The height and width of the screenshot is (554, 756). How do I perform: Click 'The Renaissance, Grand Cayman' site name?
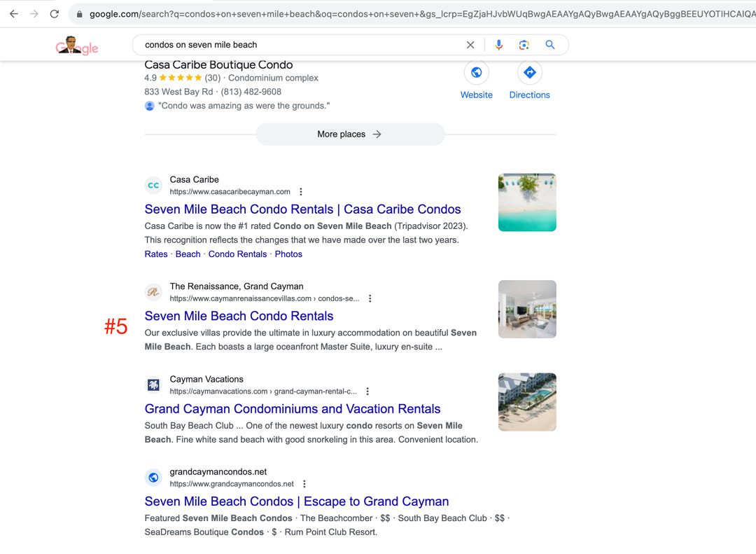tap(237, 286)
